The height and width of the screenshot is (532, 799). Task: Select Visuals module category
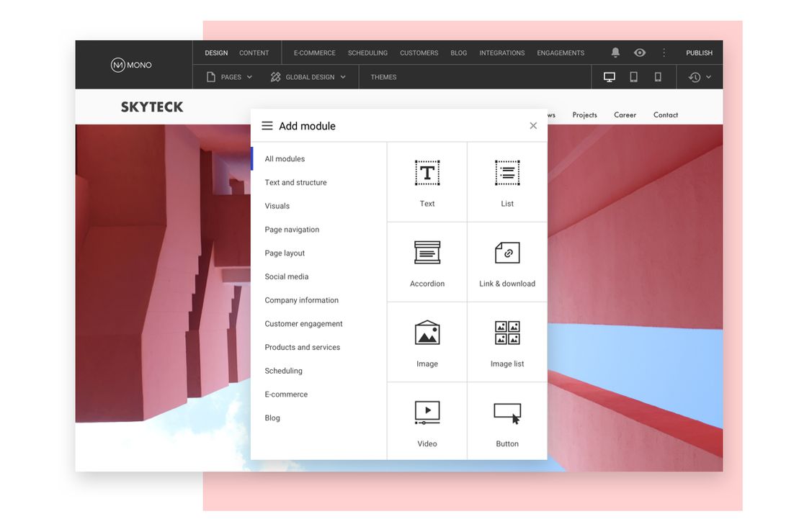click(x=277, y=206)
